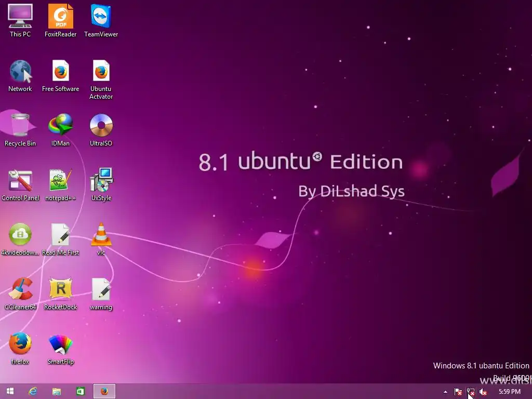Launch RocketDock desktop icon
The width and height of the screenshot is (532, 399).
click(x=60, y=294)
